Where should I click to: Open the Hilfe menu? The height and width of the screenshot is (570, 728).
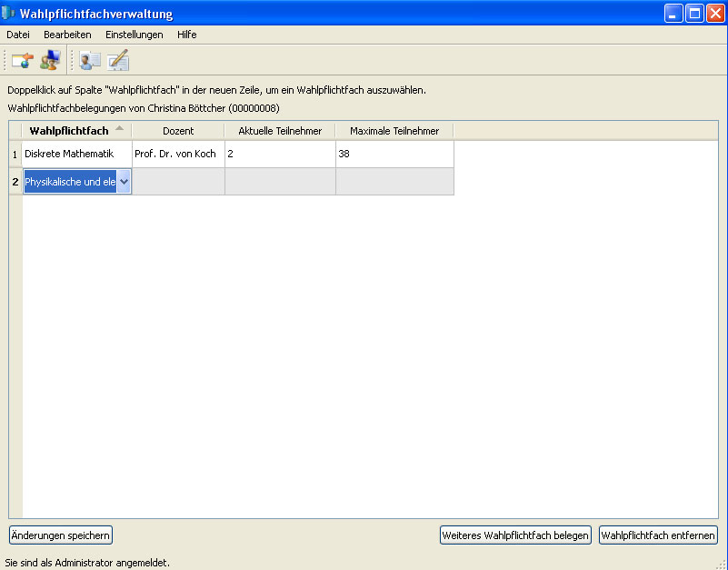point(186,35)
